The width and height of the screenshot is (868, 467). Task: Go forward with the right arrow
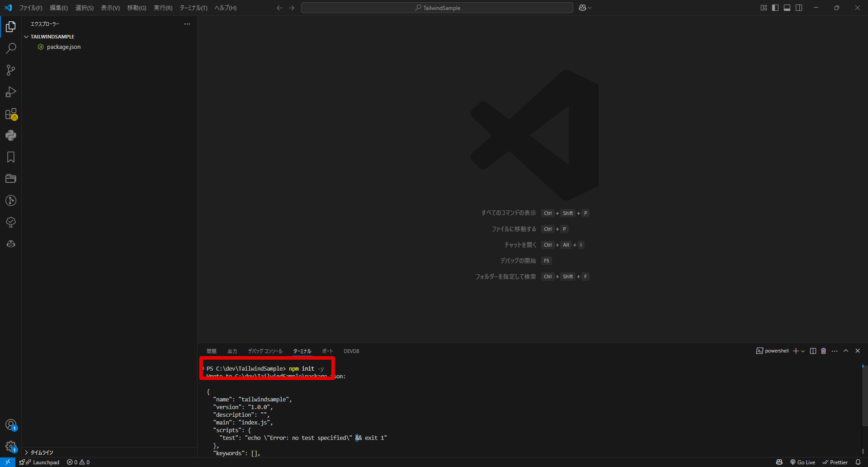[291, 8]
